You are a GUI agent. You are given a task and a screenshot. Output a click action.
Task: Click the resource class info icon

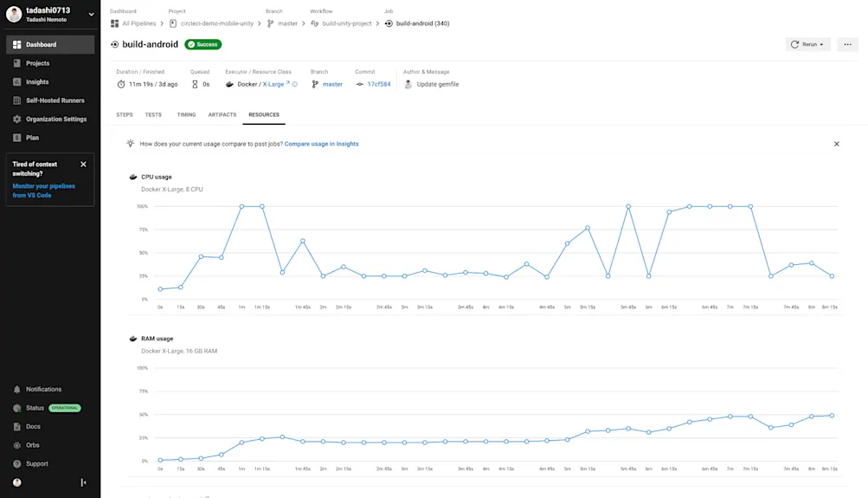click(295, 84)
